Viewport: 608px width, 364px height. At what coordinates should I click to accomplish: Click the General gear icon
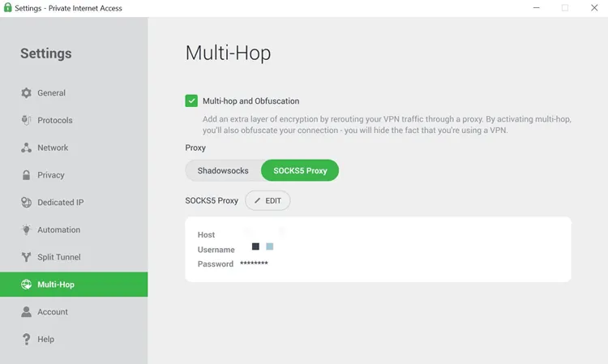[26, 93]
